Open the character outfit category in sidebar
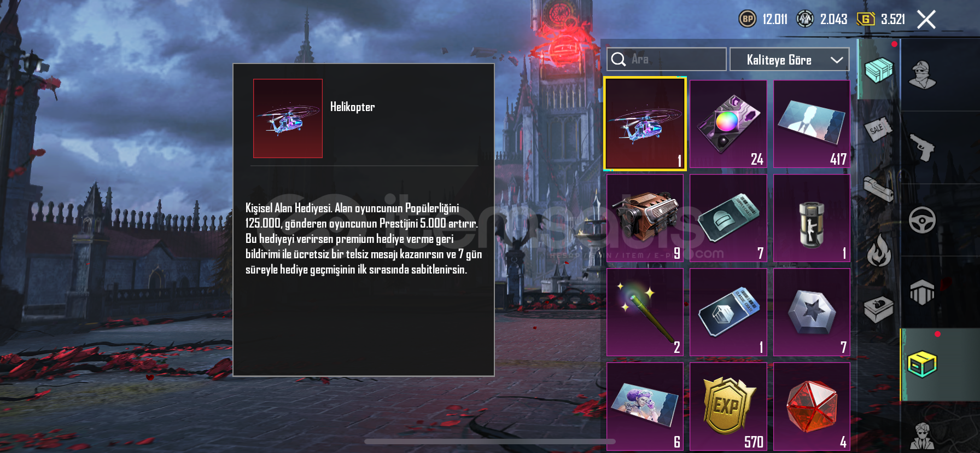Viewport: 980px width, 453px height. [x=923, y=74]
